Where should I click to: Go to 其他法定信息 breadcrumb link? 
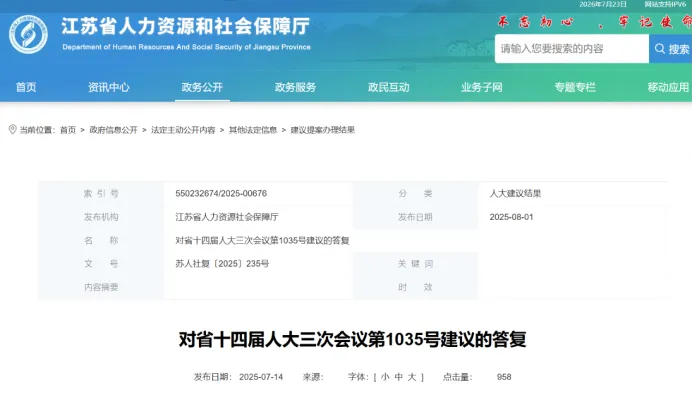(253, 130)
